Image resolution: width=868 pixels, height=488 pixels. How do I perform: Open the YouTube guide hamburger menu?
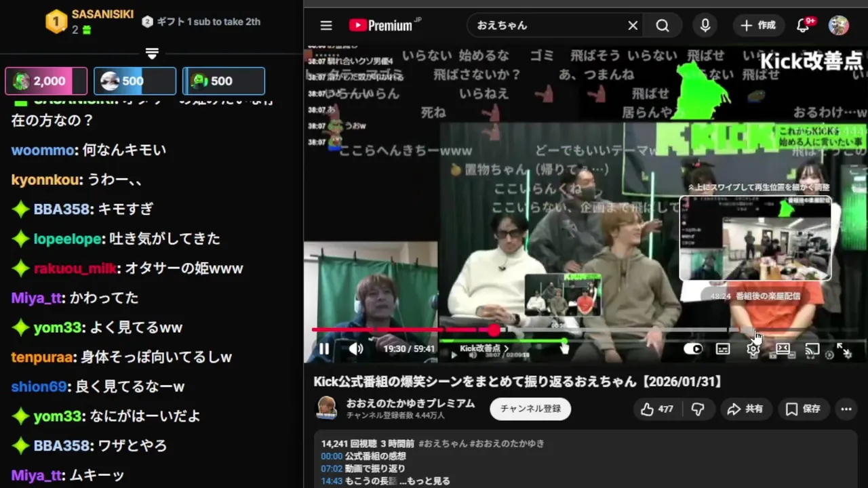tap(326, 26)
